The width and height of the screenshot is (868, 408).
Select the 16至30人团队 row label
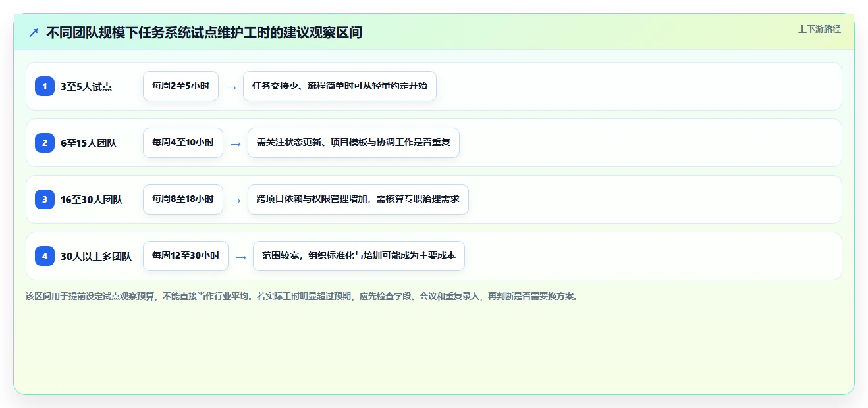coord(92,200)
